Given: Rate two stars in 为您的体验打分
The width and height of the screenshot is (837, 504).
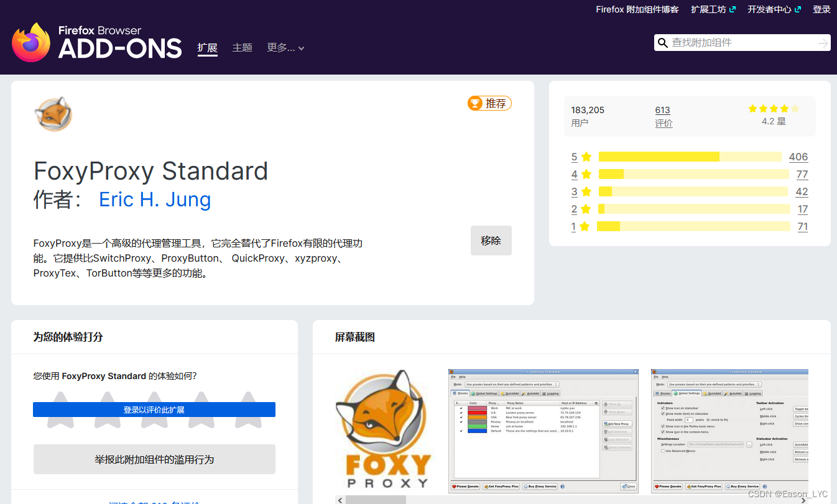Looking at the screenshot, I should pos(108,410).
